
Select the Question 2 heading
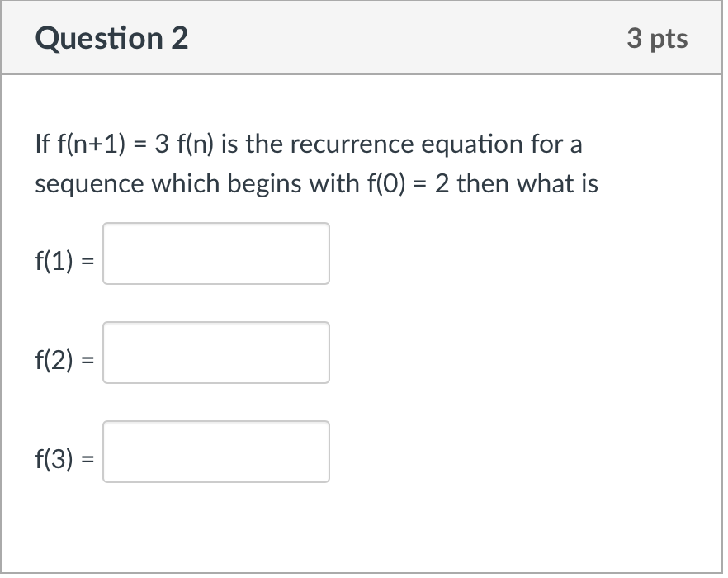111,38
